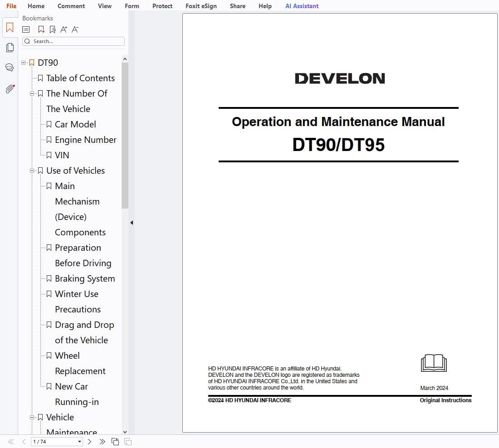
Task: Click the next view icon in status bar
Action: click(x=128, y=442)
